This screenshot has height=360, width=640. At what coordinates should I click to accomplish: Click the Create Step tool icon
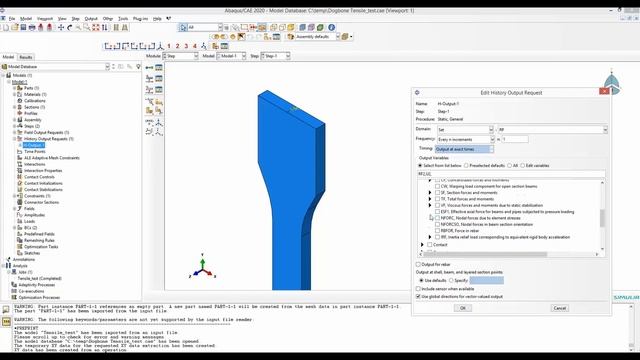click(149, 68)
